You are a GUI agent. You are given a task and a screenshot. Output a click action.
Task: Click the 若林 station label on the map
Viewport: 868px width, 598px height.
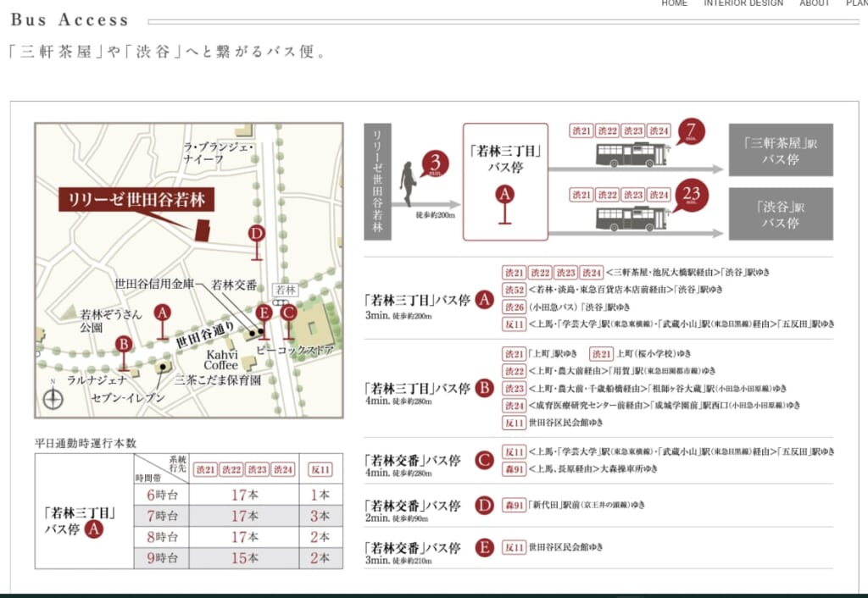pyautogui.click(x=286, y=290)
